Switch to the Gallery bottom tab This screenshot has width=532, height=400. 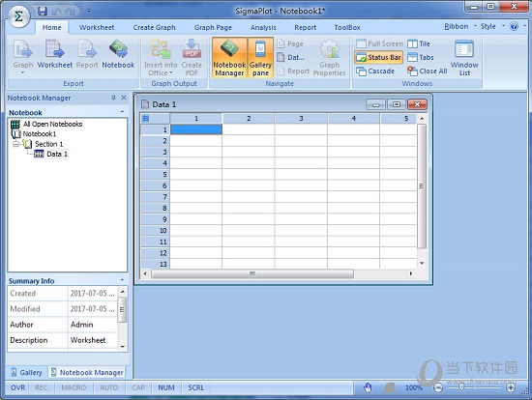click(x=26, y=372)
